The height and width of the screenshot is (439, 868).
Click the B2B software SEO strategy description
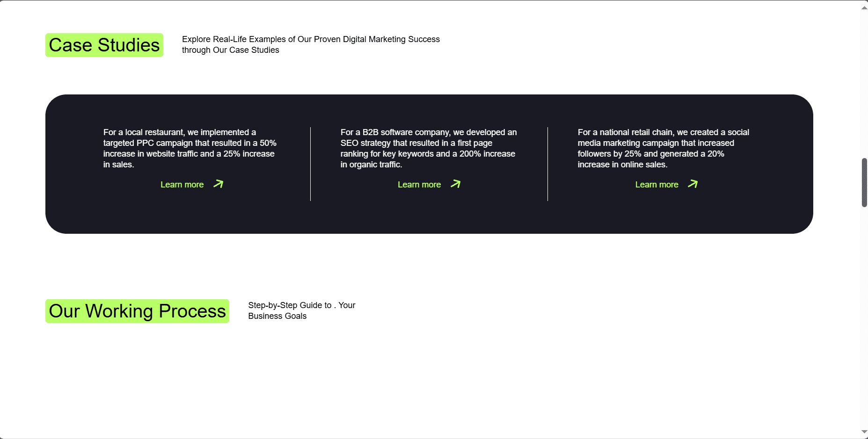428,148
